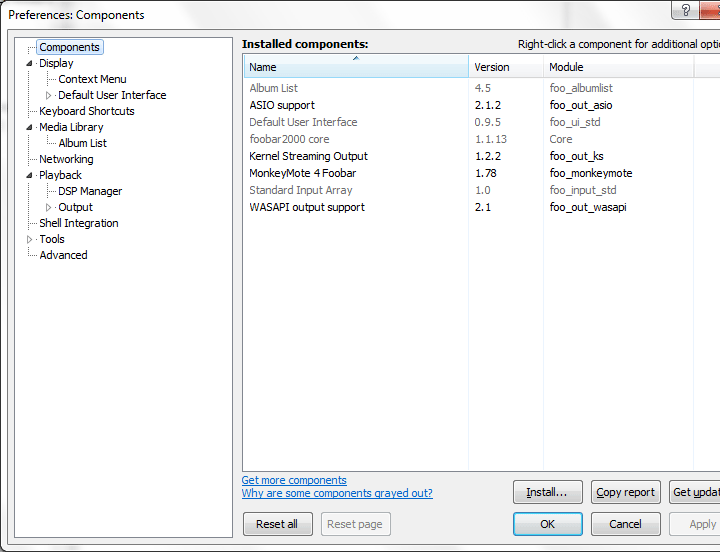Sort components by the Name column
Image resolution: width=720 pixels, height=552 pixels.
pos(356,67)
